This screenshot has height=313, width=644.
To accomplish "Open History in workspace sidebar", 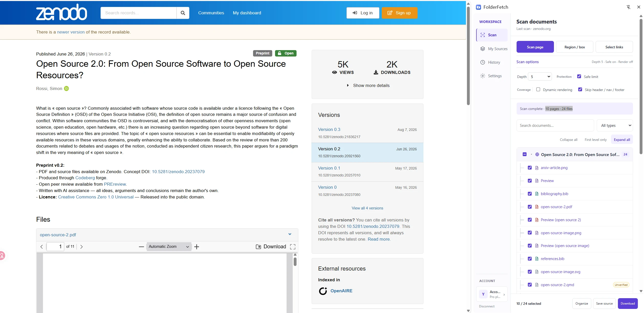I will (x=492, y=62).
